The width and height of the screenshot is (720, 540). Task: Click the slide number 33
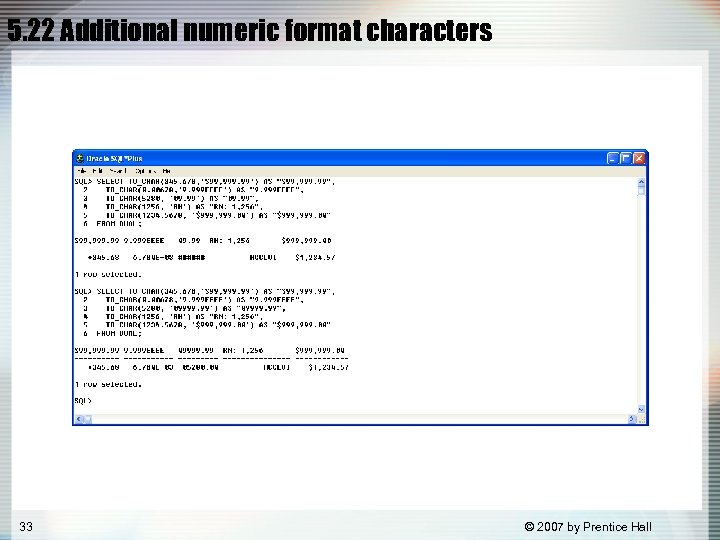pyautogui.click(x=26, y=526)
